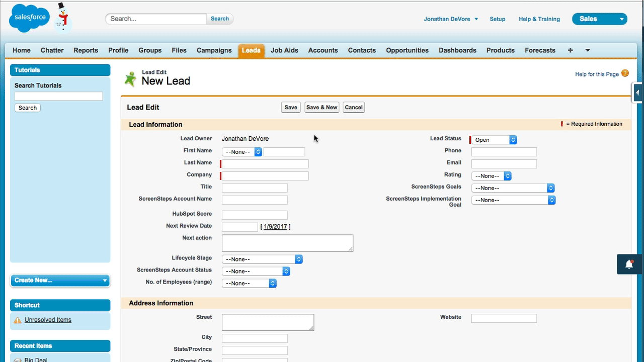Open the Setup link
The image size is (644, 362).
coord(497,19)
